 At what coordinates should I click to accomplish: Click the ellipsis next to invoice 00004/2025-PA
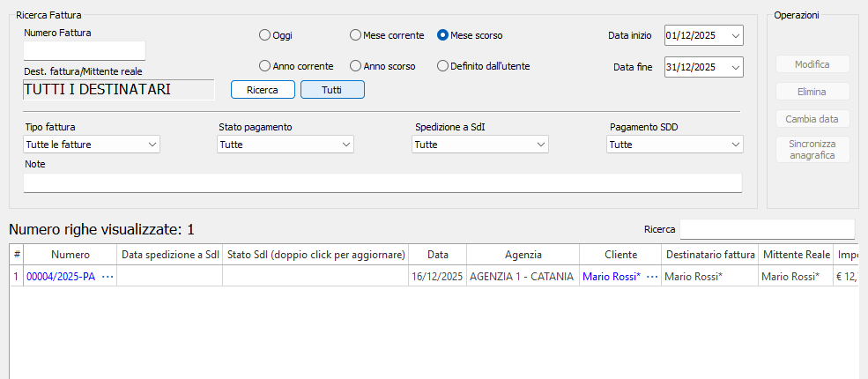(108, 277)
